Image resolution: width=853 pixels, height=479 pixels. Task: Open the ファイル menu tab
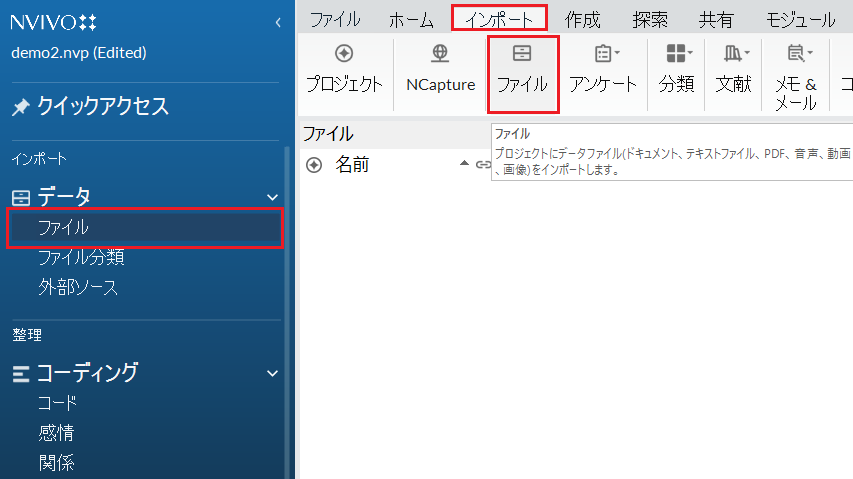(x=335, y=20)
